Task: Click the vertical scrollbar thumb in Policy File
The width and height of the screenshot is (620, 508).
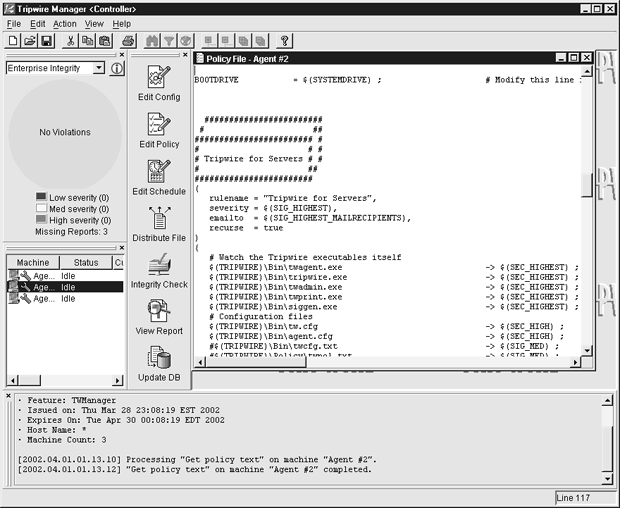Action: click(586, 185)
